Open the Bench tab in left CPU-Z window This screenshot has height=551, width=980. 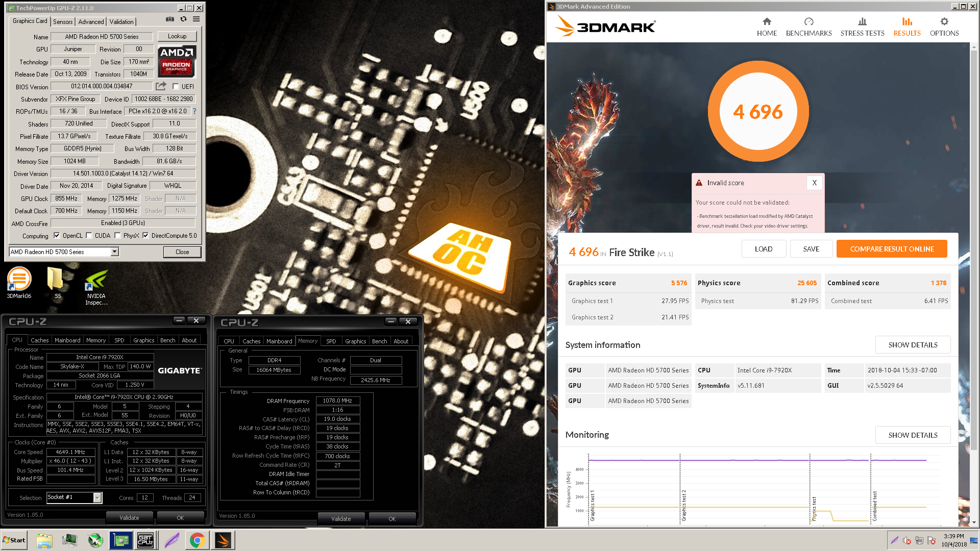[x=167, y=340]
